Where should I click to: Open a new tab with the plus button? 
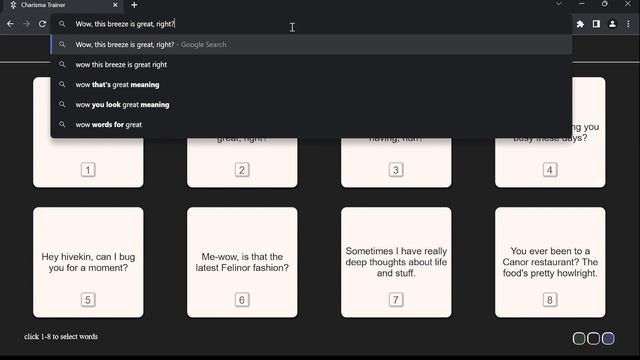click(134, 5)
